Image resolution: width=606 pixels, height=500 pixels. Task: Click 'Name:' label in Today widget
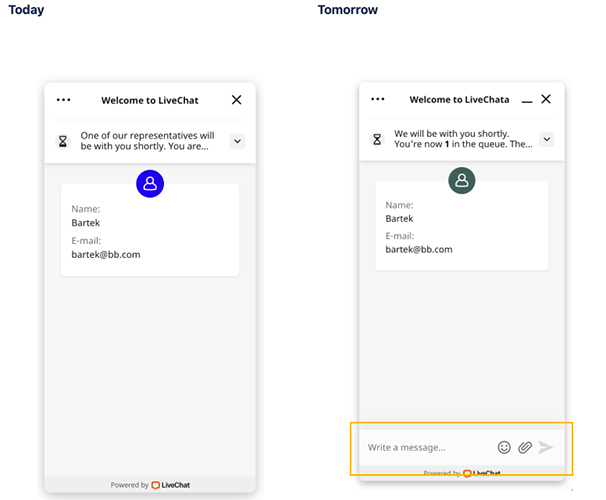tap(86, 209)
